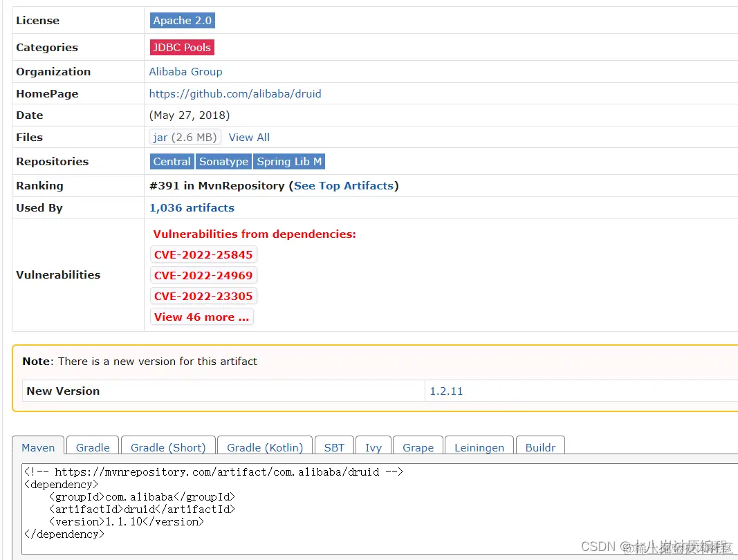The image size is (738, 560).
Task: Open the Central repository badge
Action: tap(172, 161)
